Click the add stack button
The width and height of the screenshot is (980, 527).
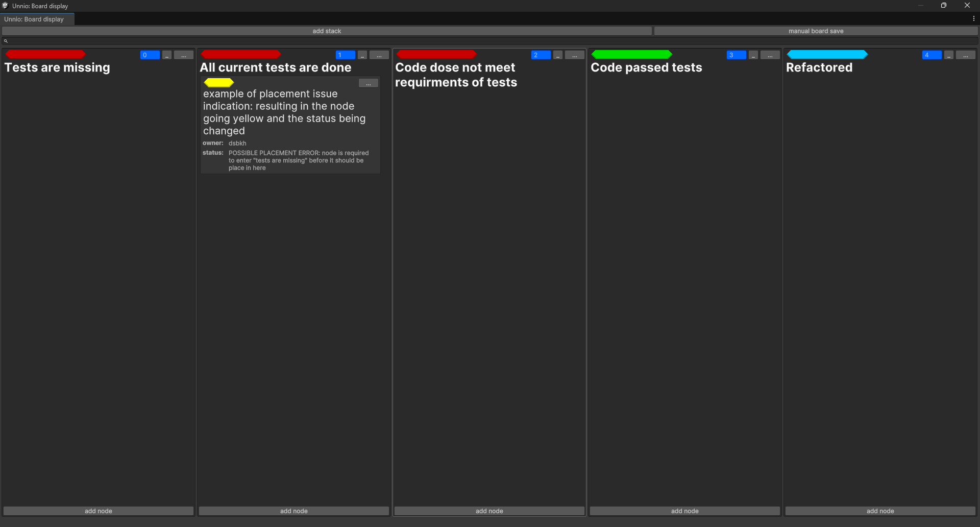(x=327, y=31)
